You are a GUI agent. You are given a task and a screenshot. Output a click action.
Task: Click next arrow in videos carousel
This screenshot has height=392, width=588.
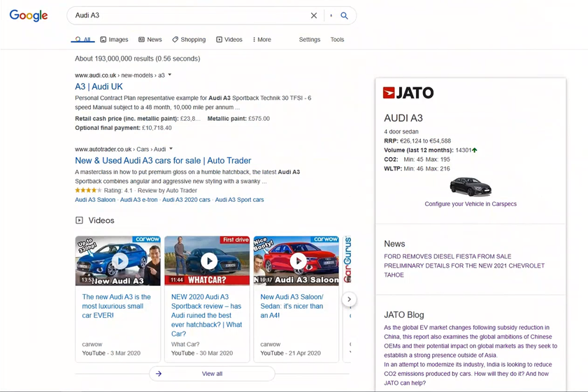point(349,299)
